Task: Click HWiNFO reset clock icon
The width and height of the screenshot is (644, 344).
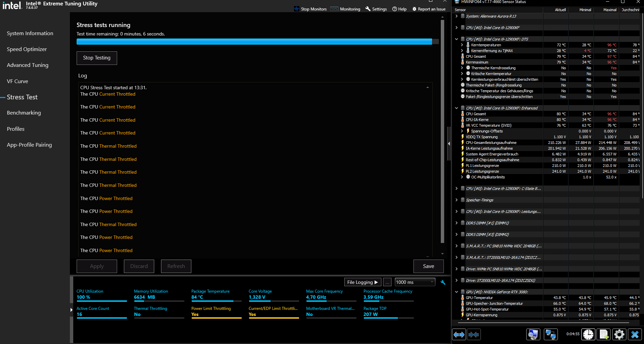Action: [588, 335]
